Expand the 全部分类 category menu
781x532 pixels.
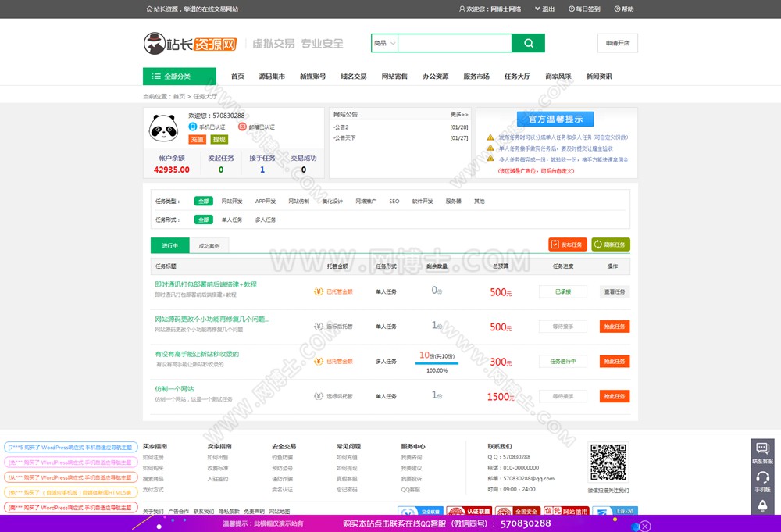pyautogui.click(x=180, y=77)
